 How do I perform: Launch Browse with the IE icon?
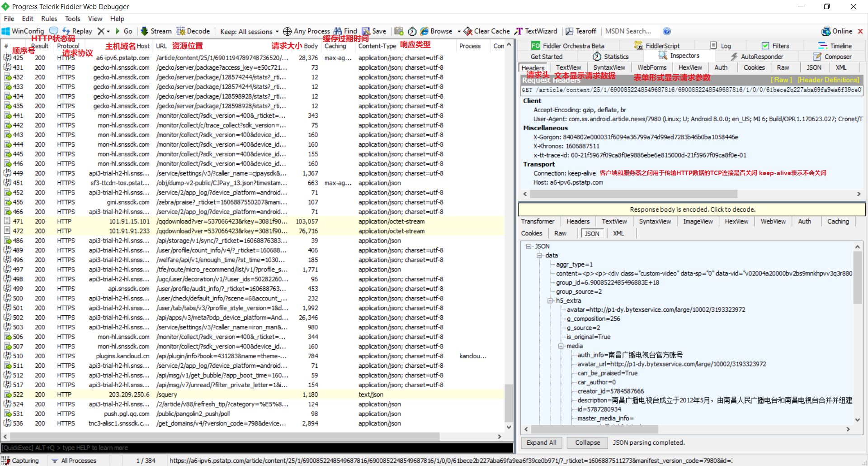coord(436,31)
